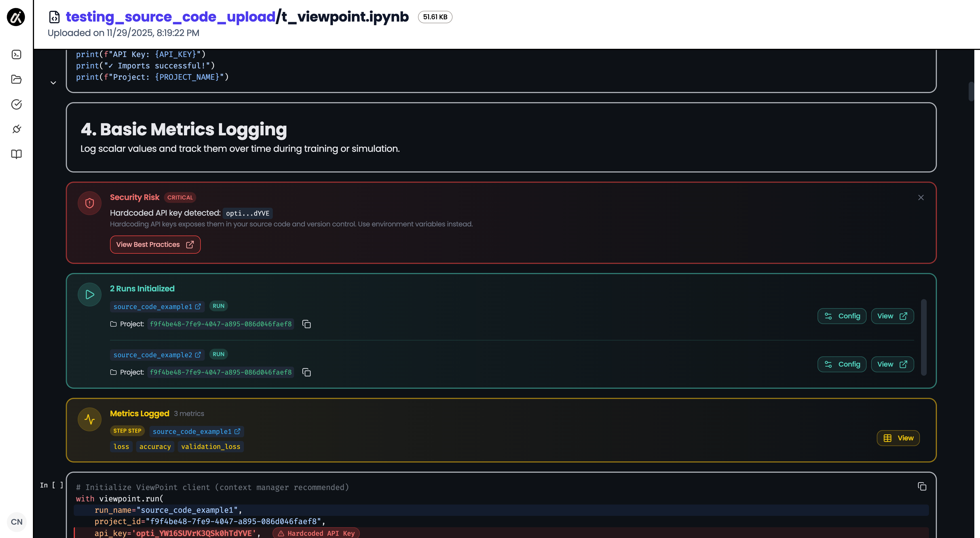The image size is (980, 538).
Task: Collapse the code cell with chevron
Action: click(53, 83)
